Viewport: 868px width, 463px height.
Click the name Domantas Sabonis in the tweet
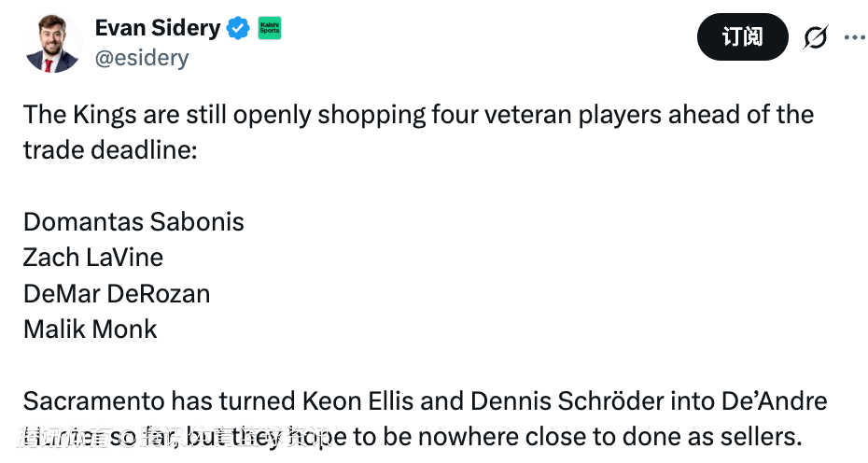click(133, 222)
